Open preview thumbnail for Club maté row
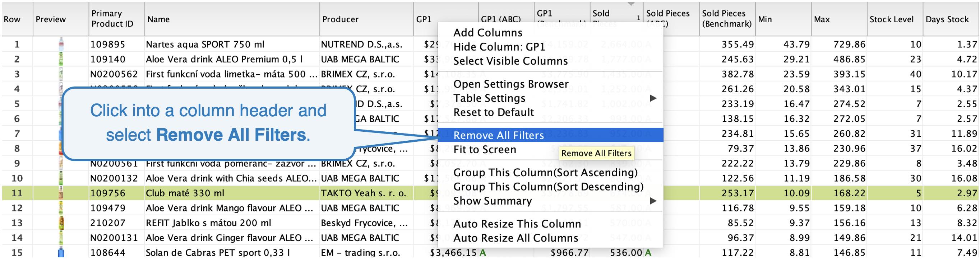This screenshot has height=262, width=980. [x=61, y=193]
